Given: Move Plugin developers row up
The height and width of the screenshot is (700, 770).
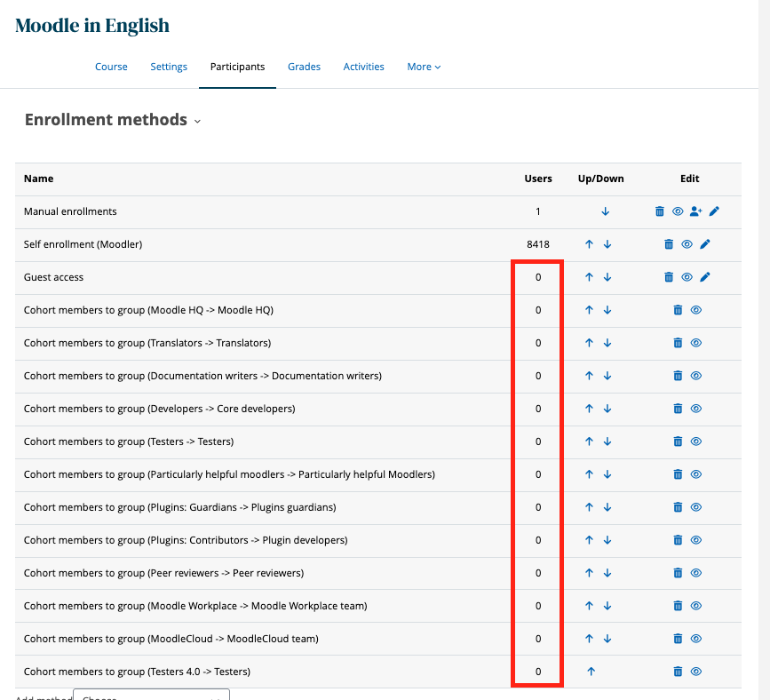Looking at the screenshot, I should point(590,540).
